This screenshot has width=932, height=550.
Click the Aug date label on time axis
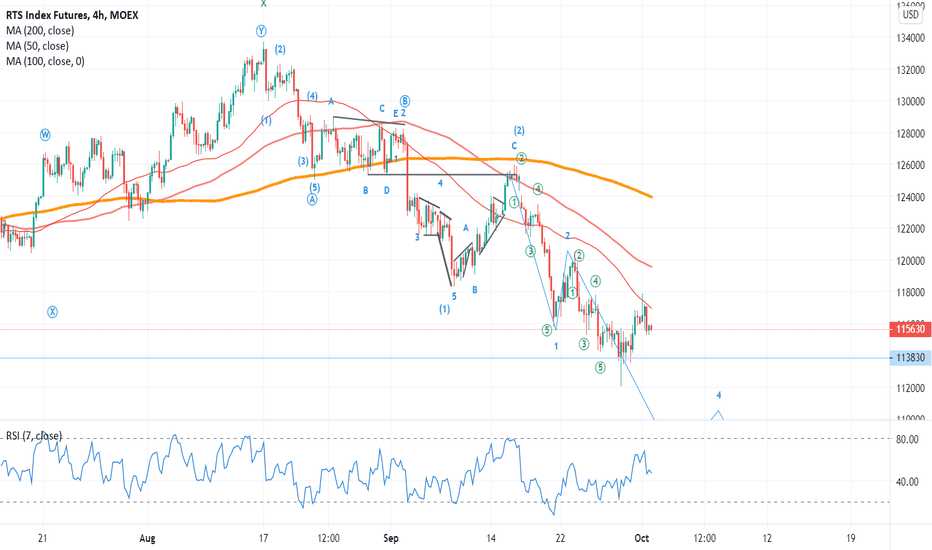147,539
